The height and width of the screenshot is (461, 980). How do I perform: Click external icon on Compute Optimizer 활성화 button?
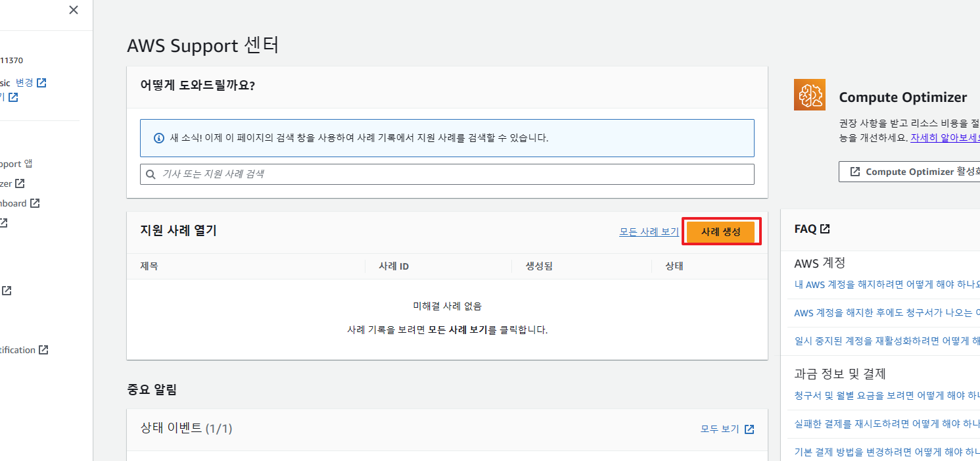[855, 172]
